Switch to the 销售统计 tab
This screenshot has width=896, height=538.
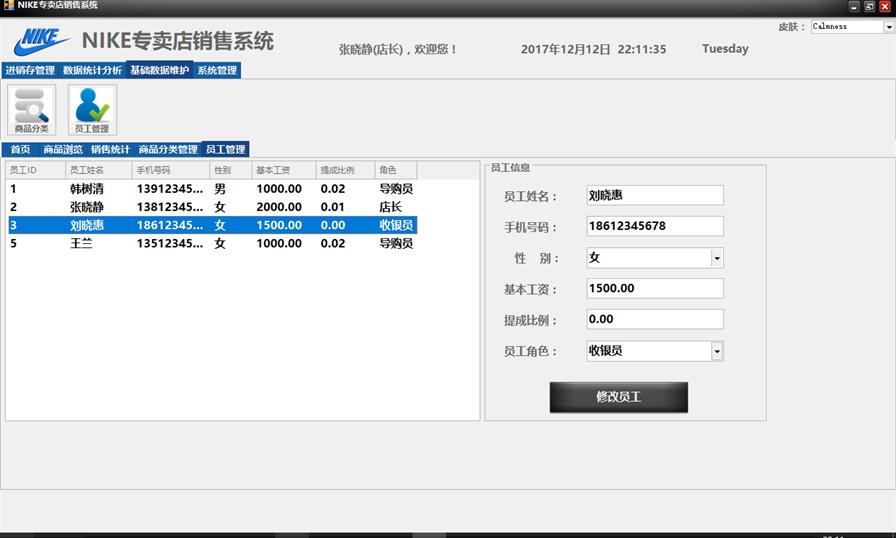(110, 149)
